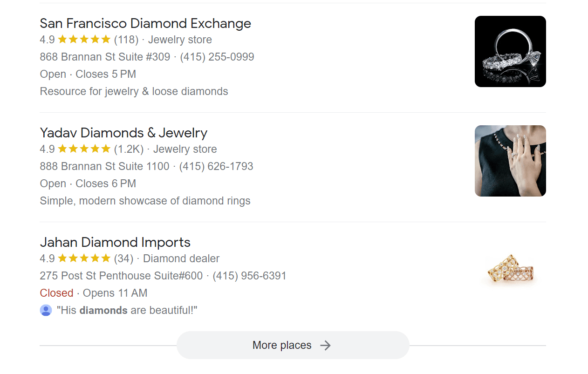
Task: Open Yadav Diamonds & Jewelry listing title
Action: (123, 133)
